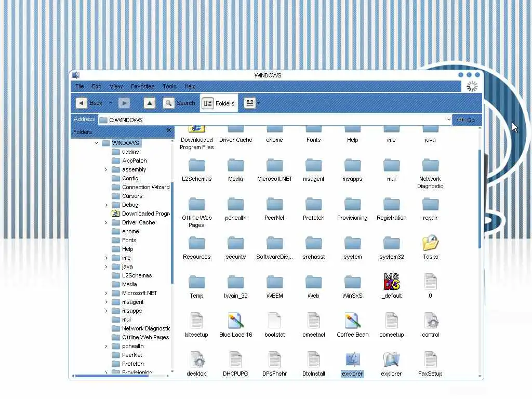Expand the Microsoft.NET tree node
This screenshot has width=532, height=399.
pos(106,293)
